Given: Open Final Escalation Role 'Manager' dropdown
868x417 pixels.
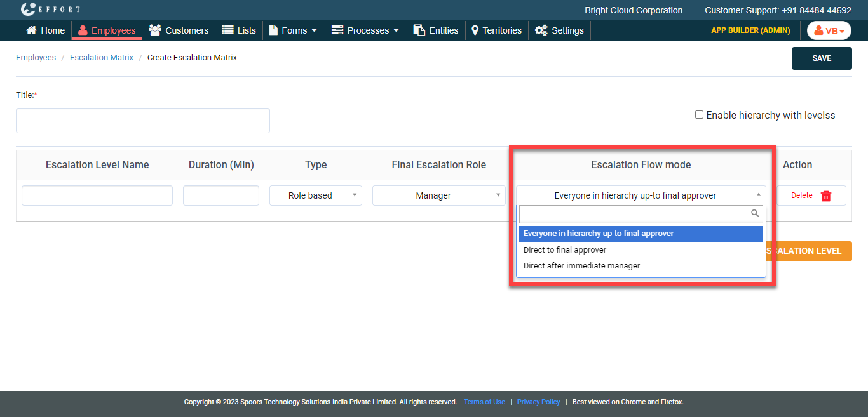Looking at the screenshot, I should click(x=438, y=195).
